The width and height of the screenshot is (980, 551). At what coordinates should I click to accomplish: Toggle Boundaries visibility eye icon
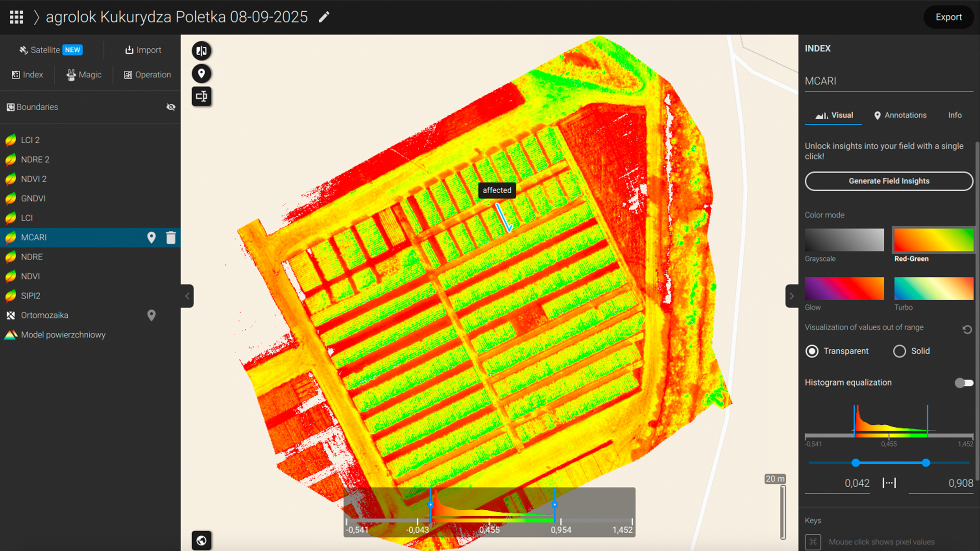pyautogui.click(x=171, y=107)
